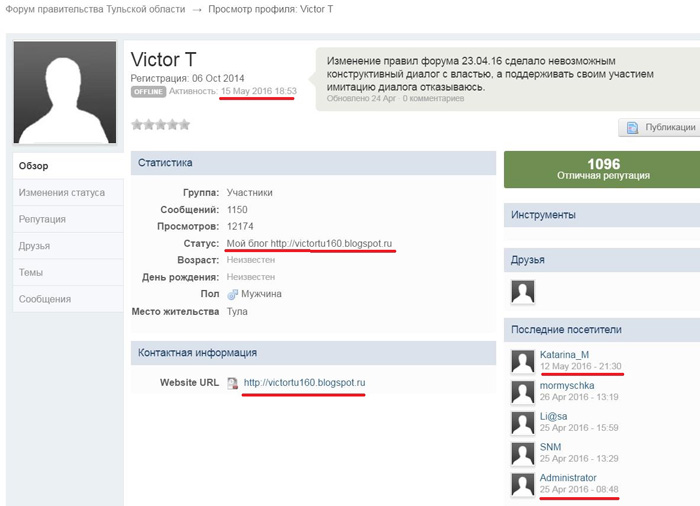Click Administrator visitor avatar
The width and height of the screenshot is (700, 506).
click(522, 485)
